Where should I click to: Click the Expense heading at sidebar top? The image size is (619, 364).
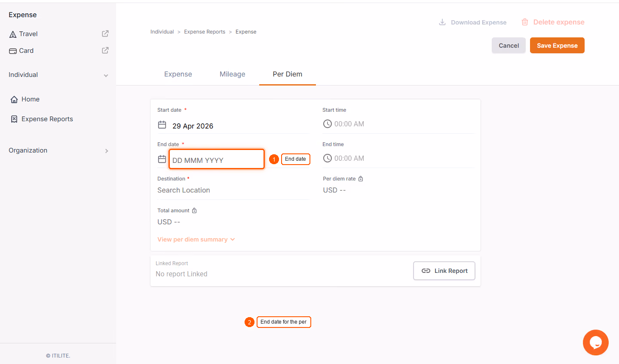(23, 15)
